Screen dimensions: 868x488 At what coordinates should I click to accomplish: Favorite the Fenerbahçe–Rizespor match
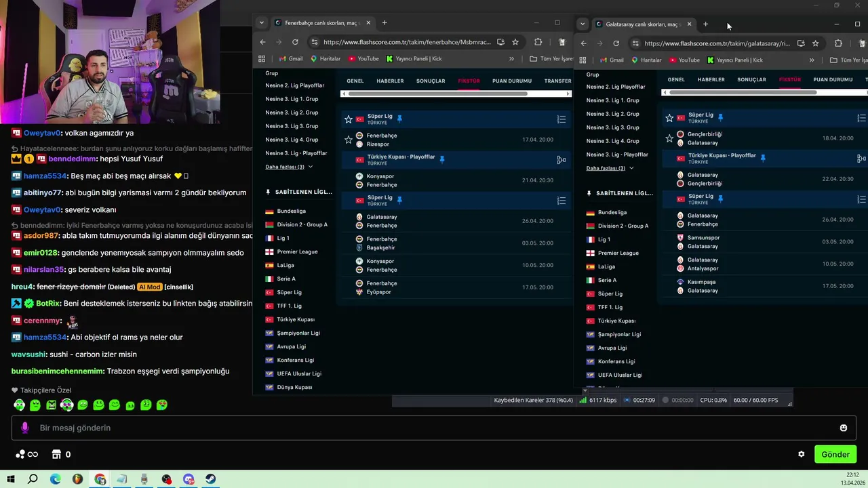coord(349,140)
